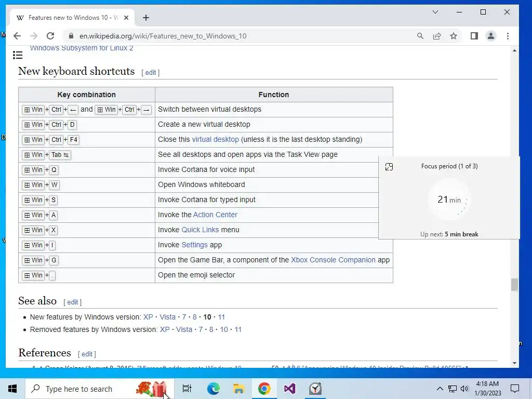
Task: Click the page scrollbar thumb
Action: point(514,285)
